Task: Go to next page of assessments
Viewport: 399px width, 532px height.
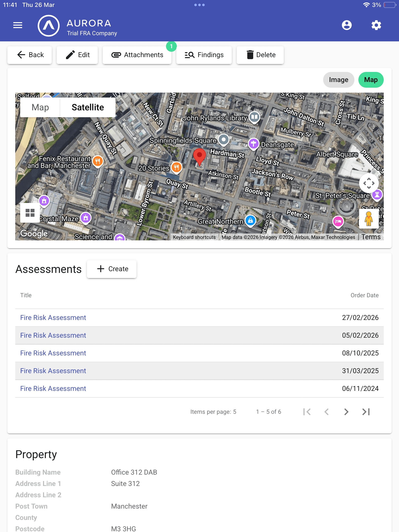Action: point(346,412)
